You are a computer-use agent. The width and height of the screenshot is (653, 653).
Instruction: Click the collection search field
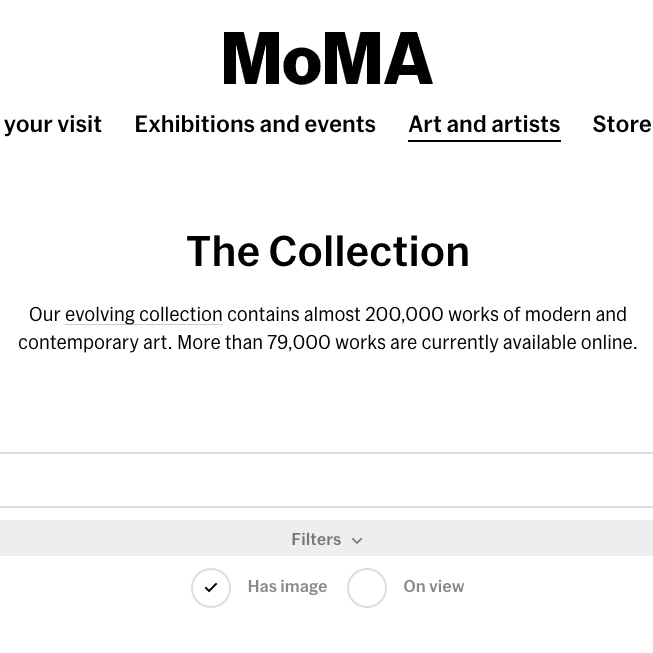click(326, 480)
